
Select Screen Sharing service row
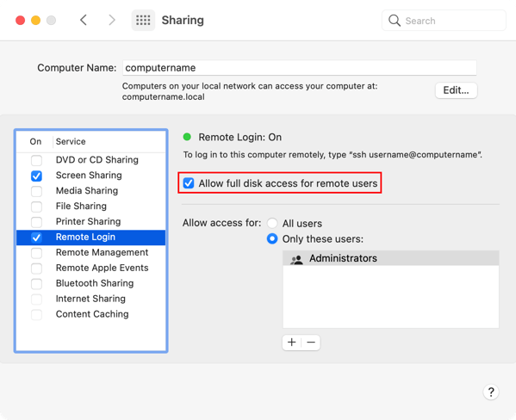tap(90, 176)
